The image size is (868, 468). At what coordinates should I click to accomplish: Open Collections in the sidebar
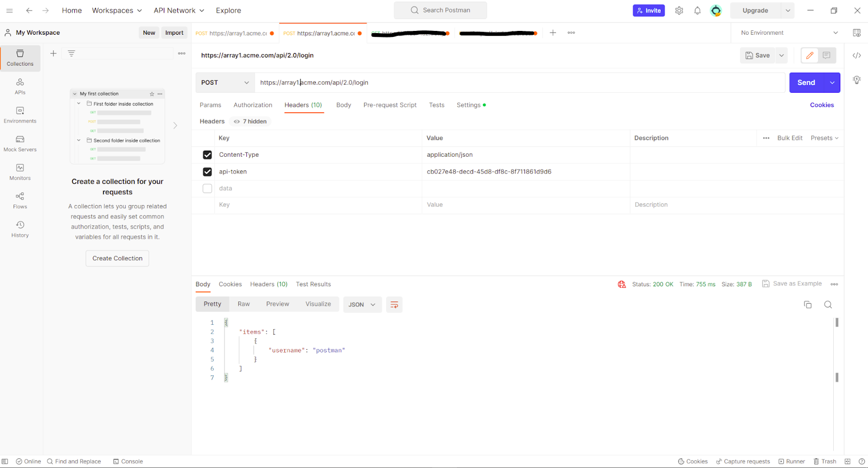pyautogui.click(x=20, y=58)
